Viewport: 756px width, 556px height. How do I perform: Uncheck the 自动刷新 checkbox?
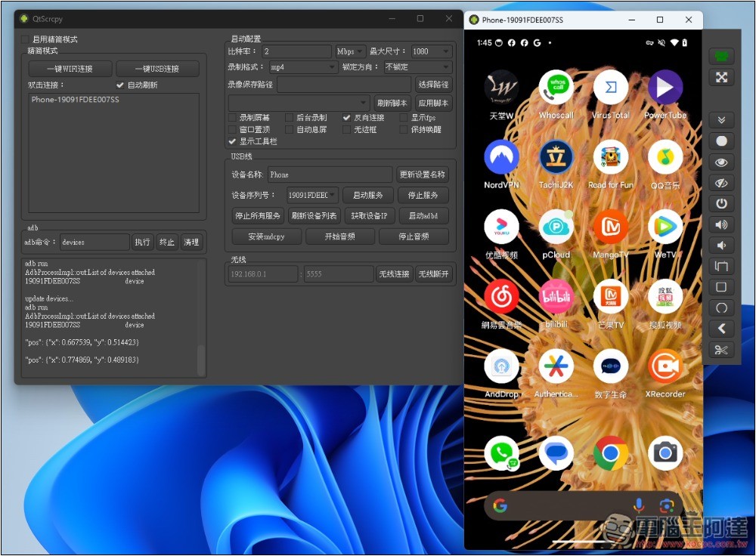(x=120, y=85)
